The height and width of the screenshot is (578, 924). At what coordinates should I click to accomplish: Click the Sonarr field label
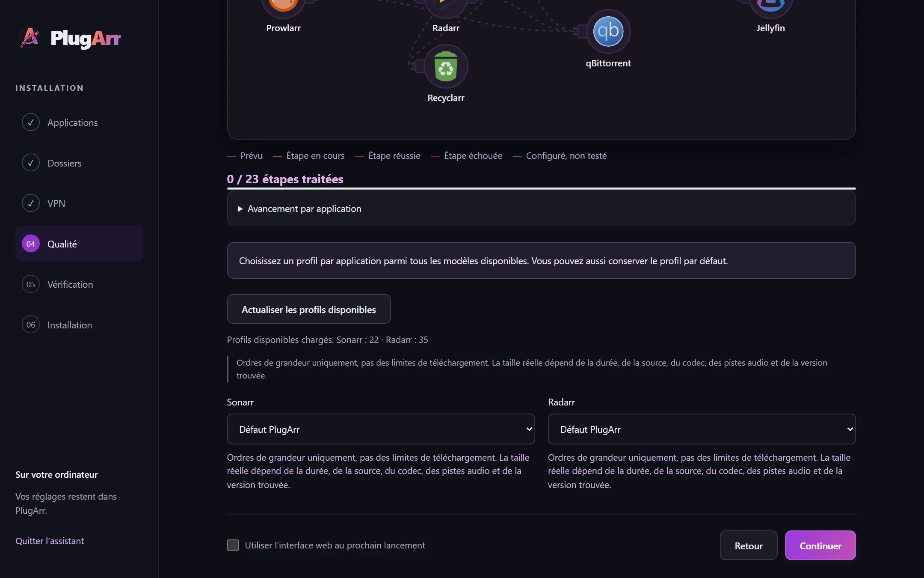240,402
